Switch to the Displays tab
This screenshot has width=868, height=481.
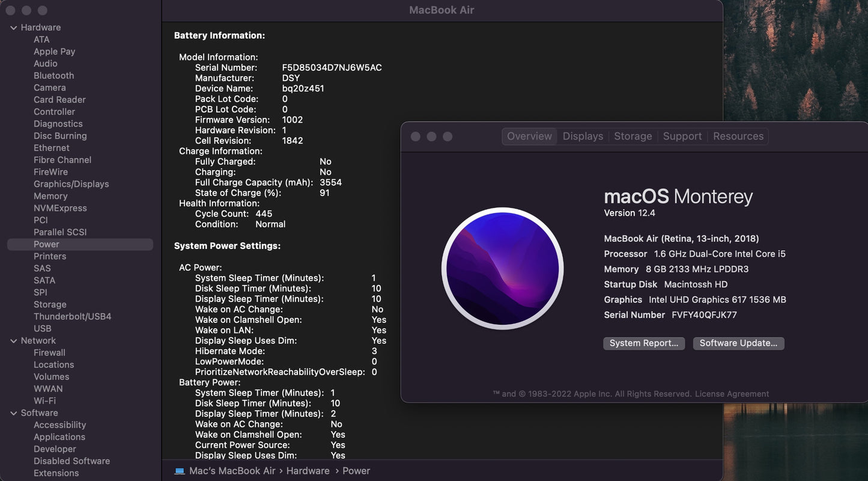(x=583, y=136)
